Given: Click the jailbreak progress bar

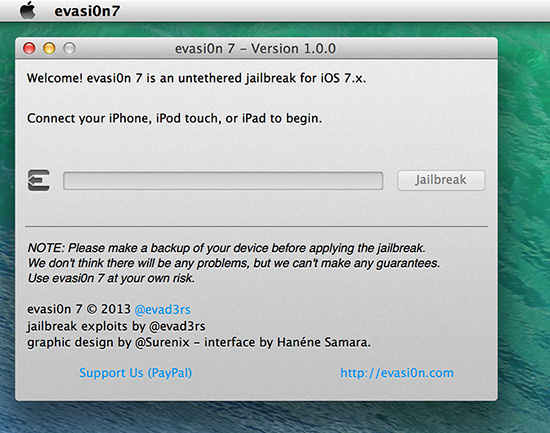Looking at the screenshot, I should tap(223, 181).
